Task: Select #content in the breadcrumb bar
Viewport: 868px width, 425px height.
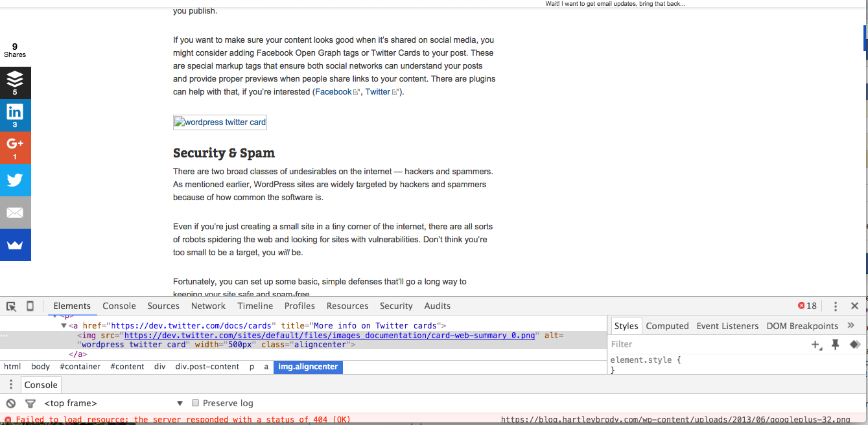Action: click(x=127, y=367)
